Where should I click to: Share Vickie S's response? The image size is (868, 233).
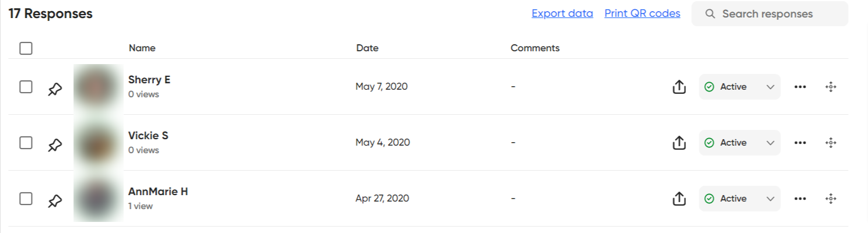(678, 143)
